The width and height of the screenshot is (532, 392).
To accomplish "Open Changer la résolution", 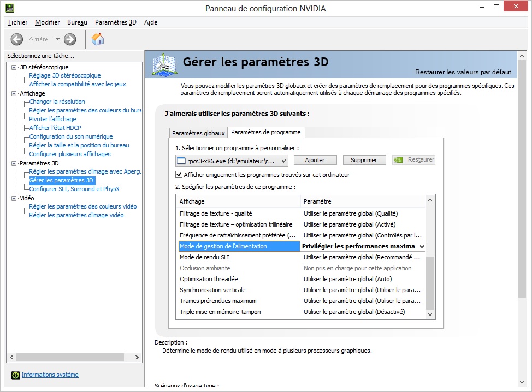I will coord(57,102).
